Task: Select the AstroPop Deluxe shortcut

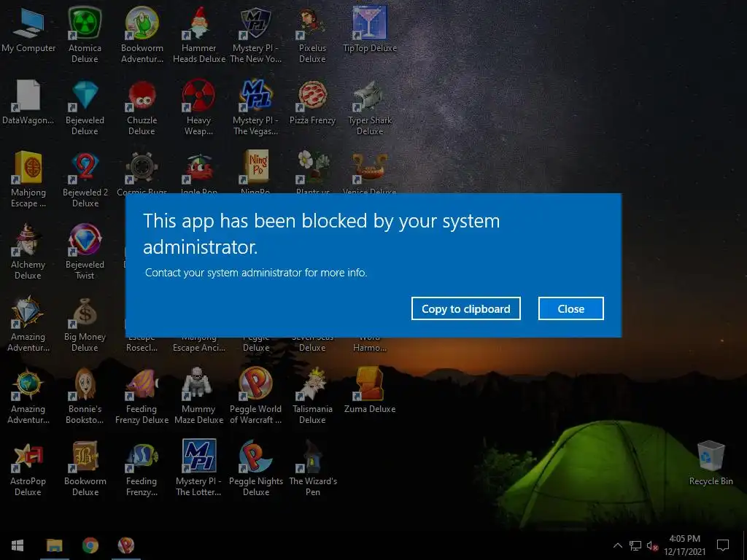Action: tap(28, 468)
